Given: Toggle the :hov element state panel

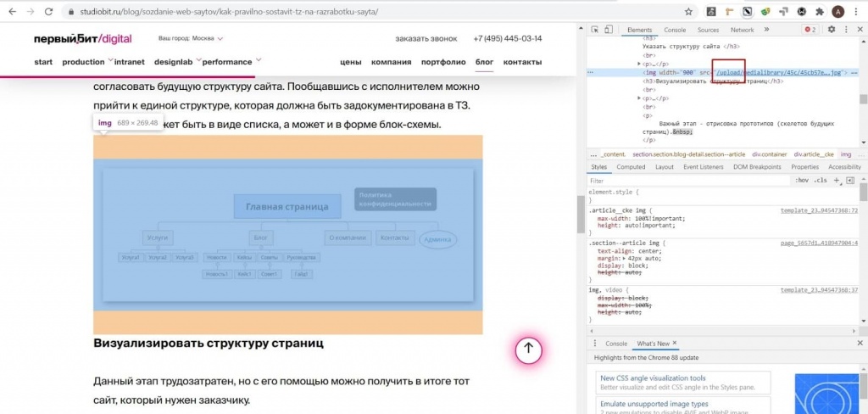Looking at the screenshot, I should point(801,181).
